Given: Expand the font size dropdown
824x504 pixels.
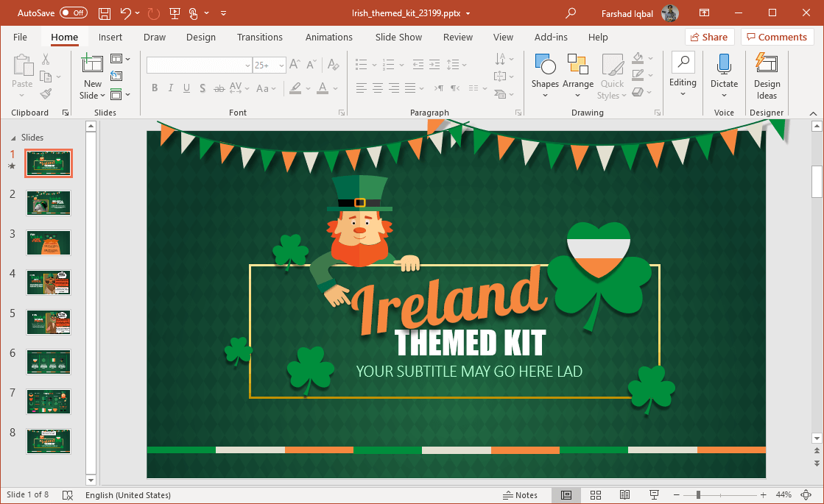Looking at the screenshot, I should pyautogui.click(x=280, y=65).
